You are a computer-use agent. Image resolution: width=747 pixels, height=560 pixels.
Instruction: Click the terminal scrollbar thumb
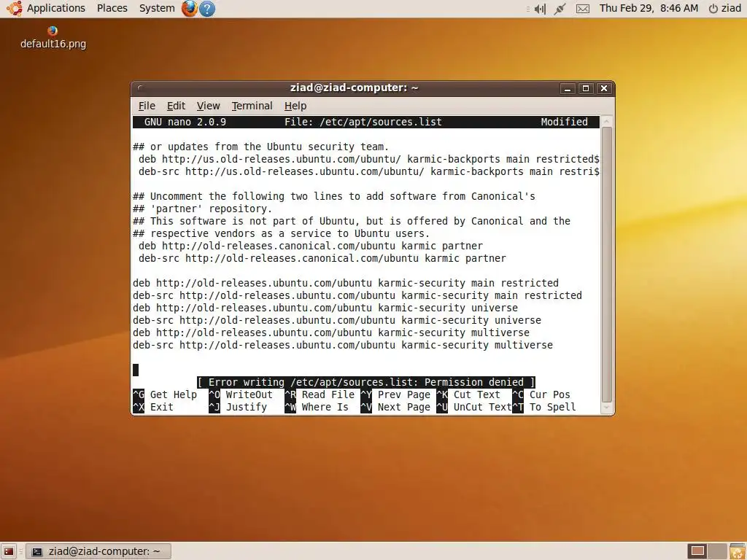pyautogui.click(x=606, y=264)
